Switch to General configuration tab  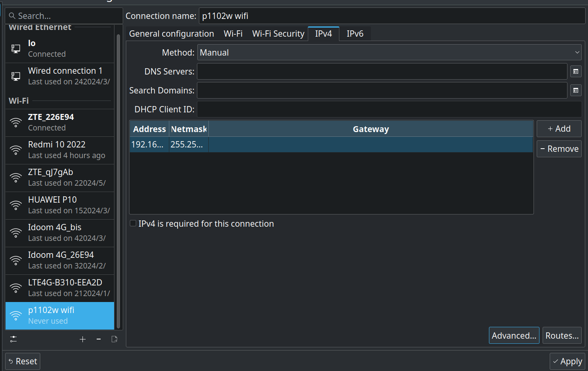coord(172,34)
